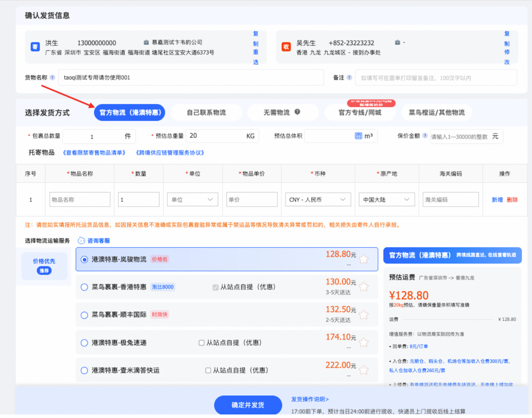Click the help icon beside 货物名称
Image resolution: width=532 pixels, height=418 pixels.
point(52,78)
